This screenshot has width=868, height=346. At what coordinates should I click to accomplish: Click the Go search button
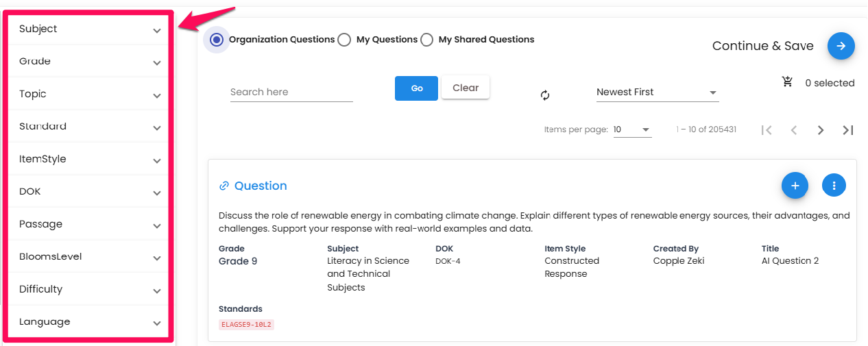[x=416, y=88]
